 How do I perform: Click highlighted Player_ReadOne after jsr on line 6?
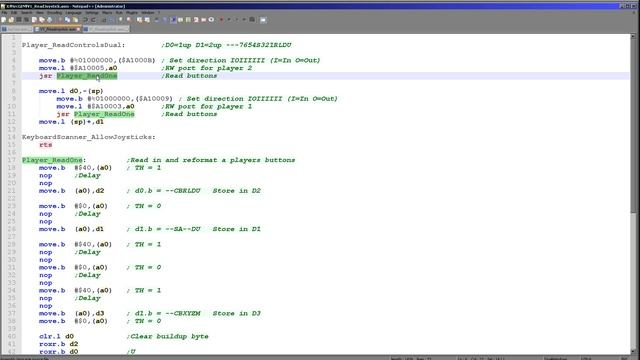coord(87,76)
